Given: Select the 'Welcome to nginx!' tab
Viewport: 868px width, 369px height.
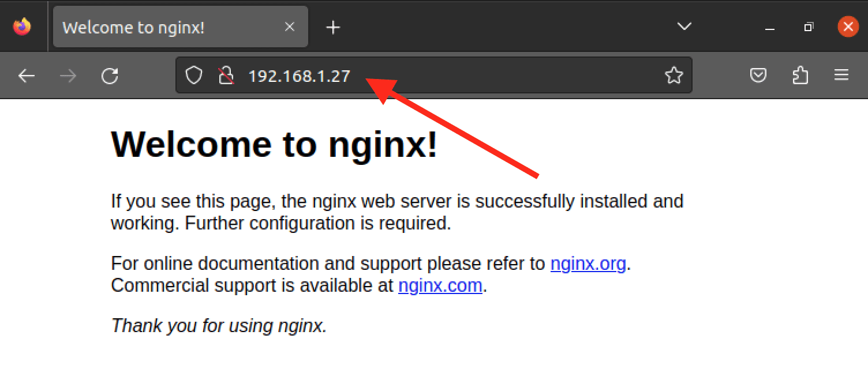Looking at the screenshot, I should [x=167, y=27].
